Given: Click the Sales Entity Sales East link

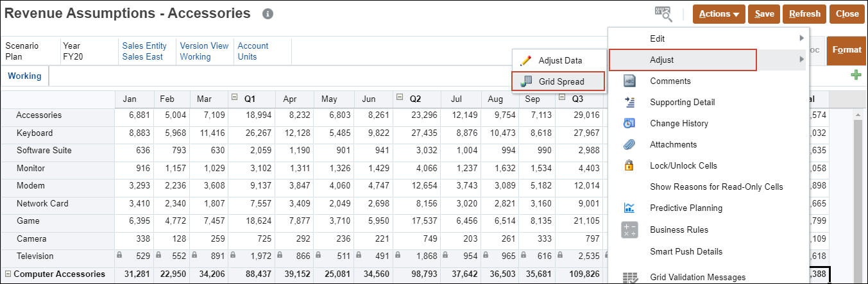Looking at the screenshot, I should point(144,51).
